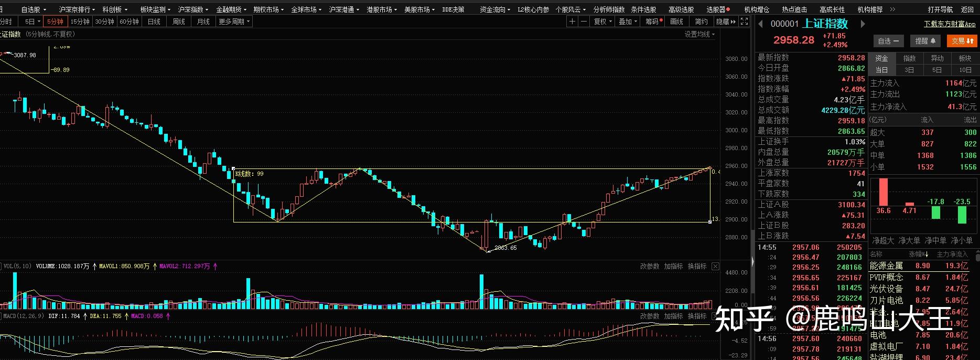Screen dimensions: 980x360
Task: Show more toolbar items with double chevron
Action: [893, 9]
